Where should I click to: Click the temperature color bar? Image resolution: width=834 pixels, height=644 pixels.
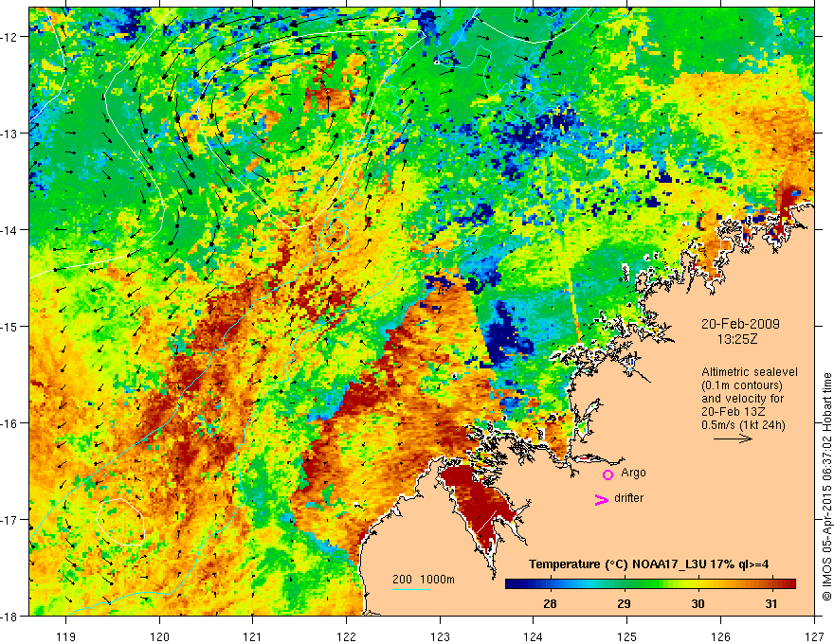[650, 584]
